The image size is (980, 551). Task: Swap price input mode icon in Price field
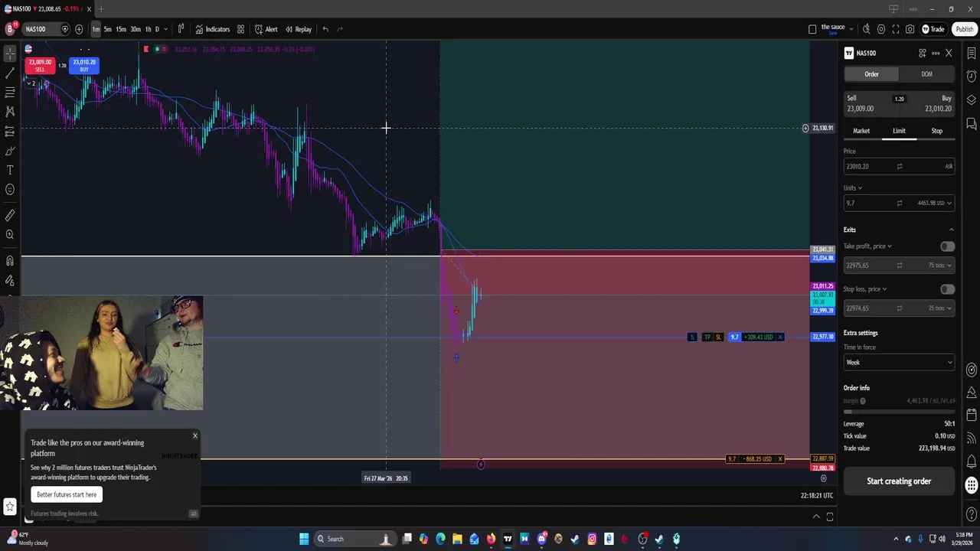[x=900, y=166]
